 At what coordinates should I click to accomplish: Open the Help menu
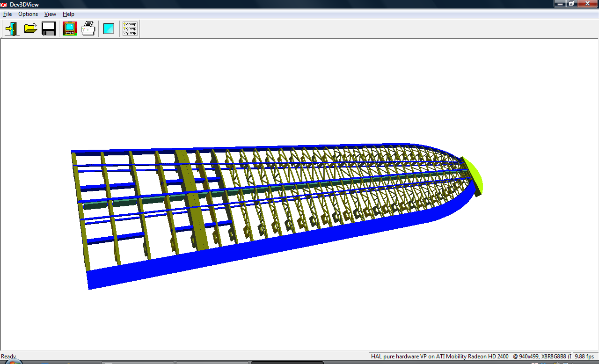(x=68, y=14)
